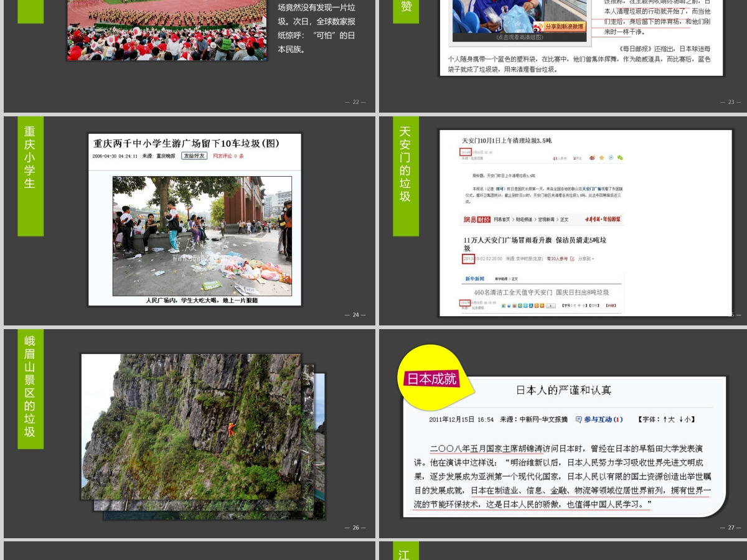Click the littered plaza photo in Chongqing article
Screen dimensions: 747x560
pyautogui.click(x=202, y=236)
